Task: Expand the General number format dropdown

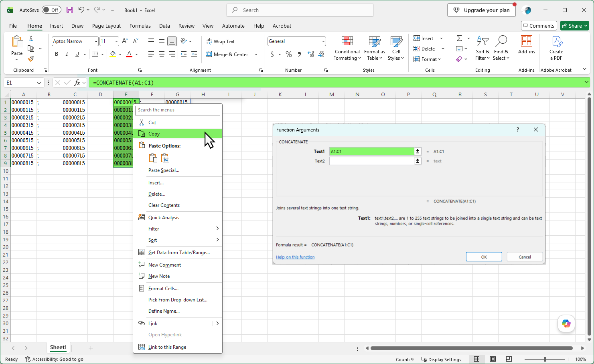Action: (323, 41)
